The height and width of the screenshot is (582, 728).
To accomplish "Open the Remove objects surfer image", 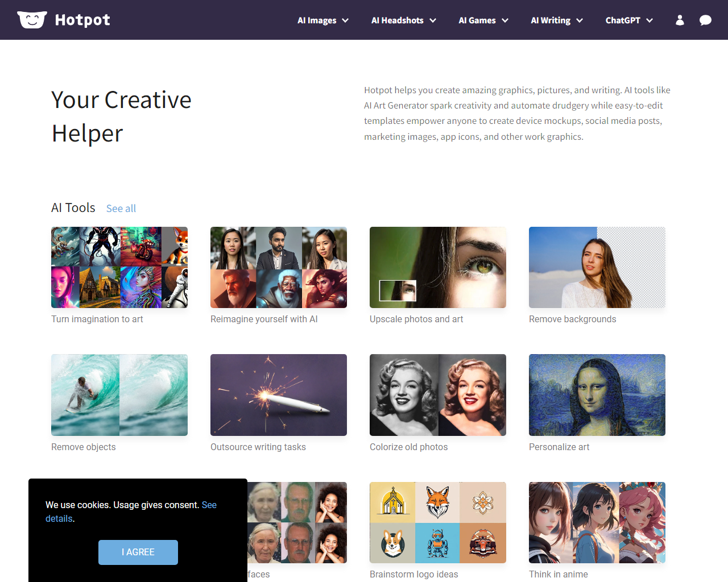I will 119,395.
